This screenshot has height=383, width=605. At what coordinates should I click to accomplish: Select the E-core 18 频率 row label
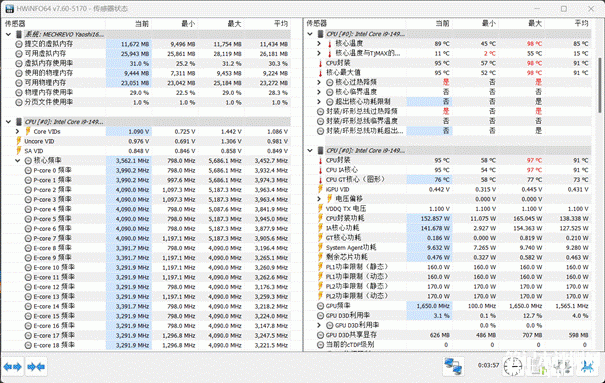[54, 345]
